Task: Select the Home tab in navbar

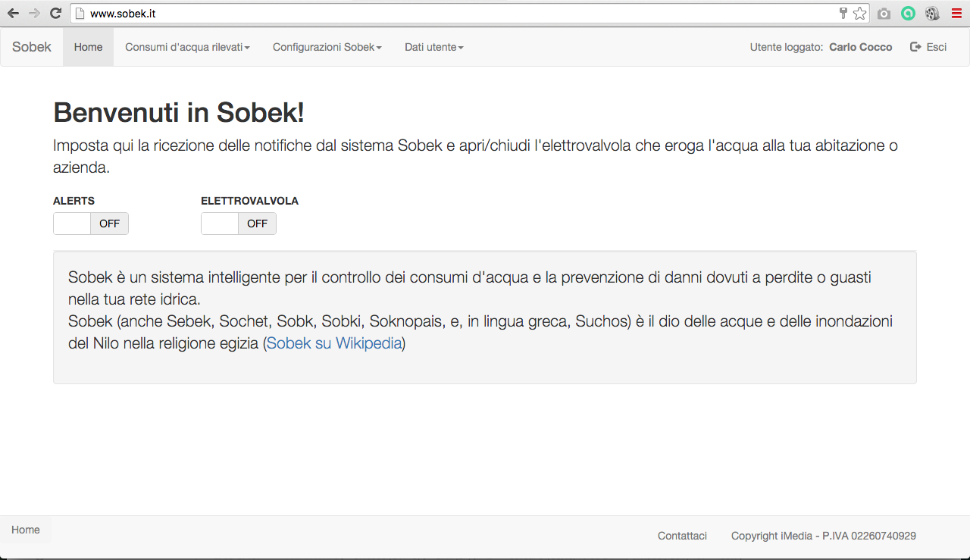Action: tap(88, 47)
